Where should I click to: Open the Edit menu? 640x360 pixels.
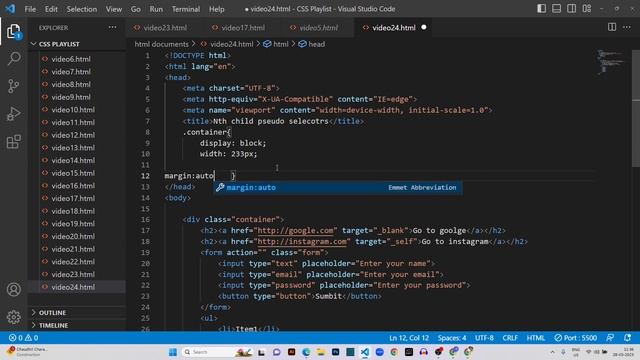pyautogui.click(x=51, y=9)
